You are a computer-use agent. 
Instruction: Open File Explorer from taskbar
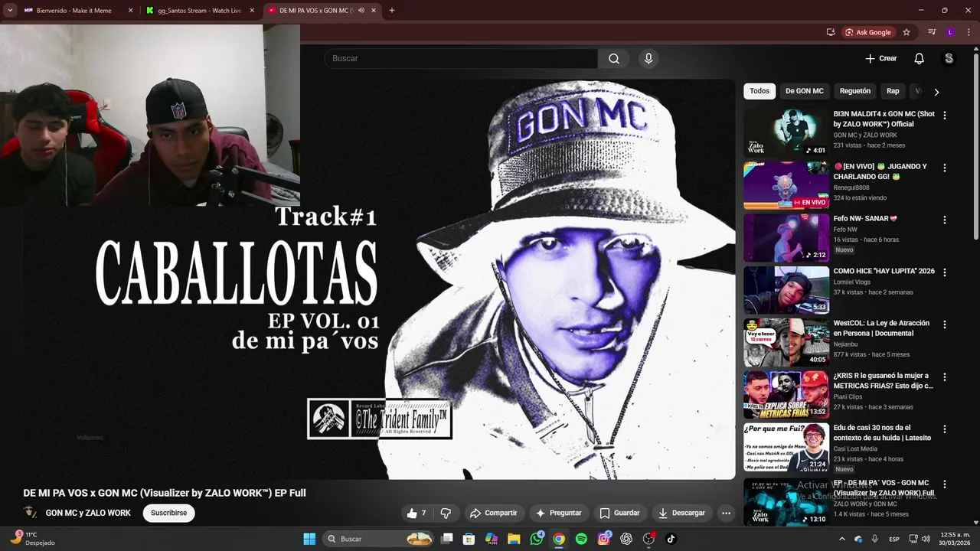514,539
